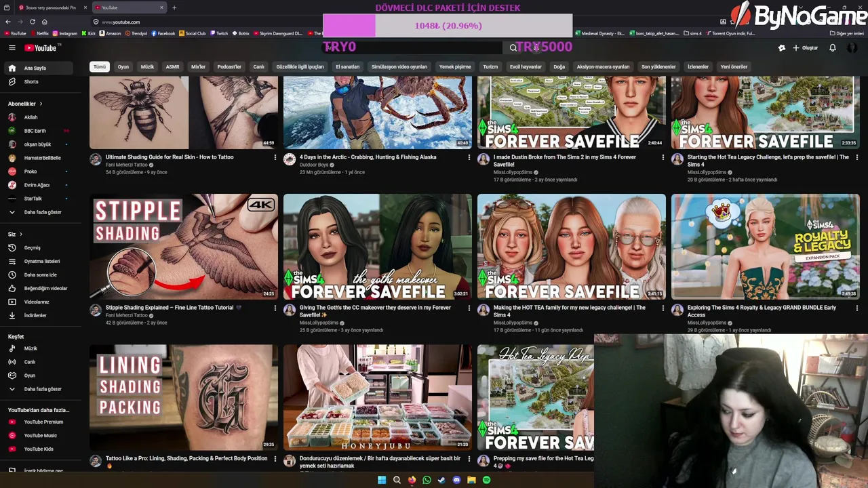Click the browser home button
Screen dimensions: 868x488
point(44,22)
